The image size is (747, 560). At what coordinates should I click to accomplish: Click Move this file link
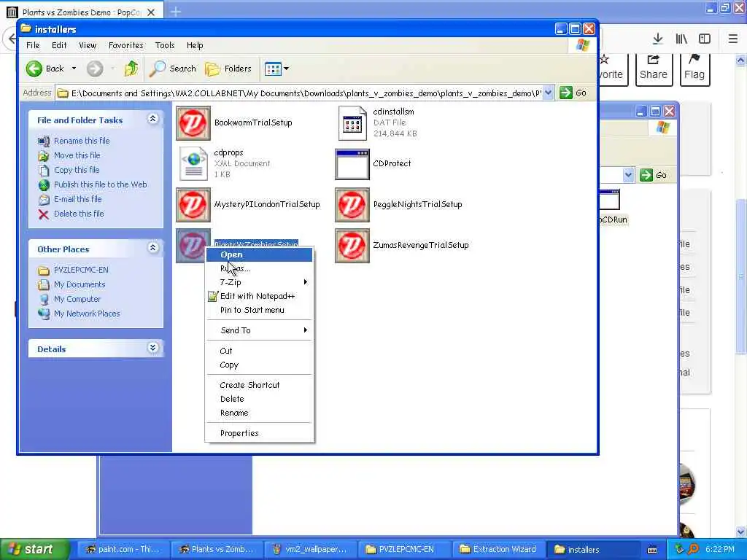77,156
